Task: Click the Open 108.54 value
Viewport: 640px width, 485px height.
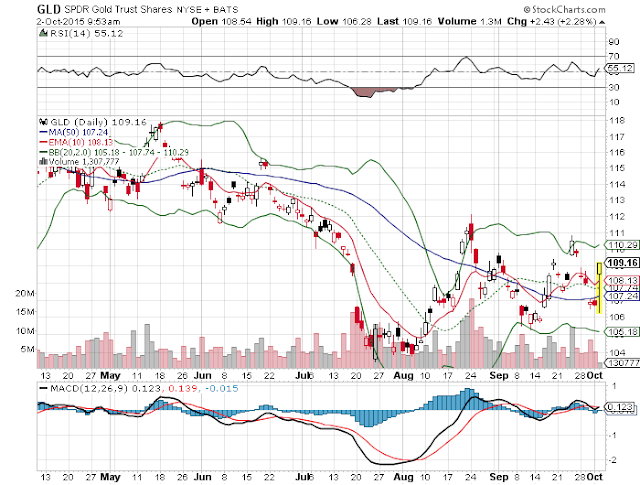Action: click(x=222, y=21)
